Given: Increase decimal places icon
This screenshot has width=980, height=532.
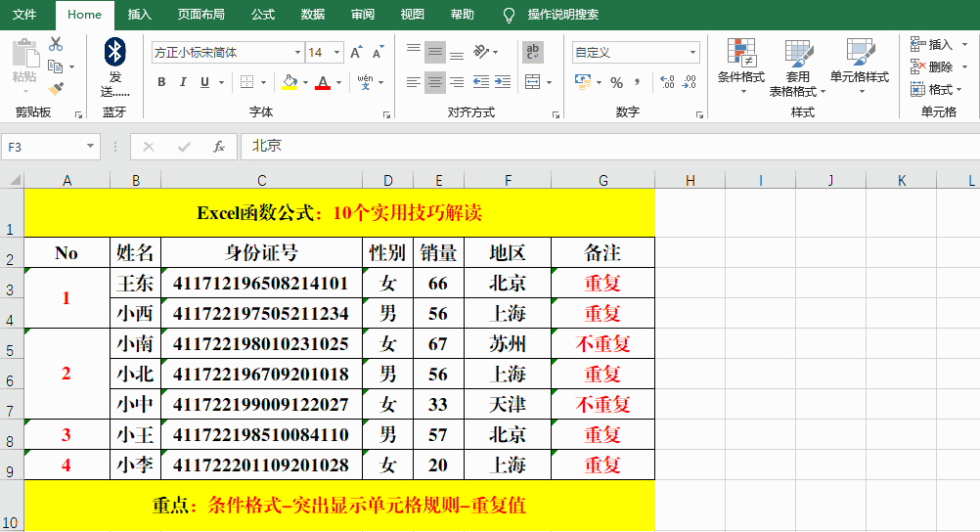Looking at the screenshot, I should [x=667, y=82].
